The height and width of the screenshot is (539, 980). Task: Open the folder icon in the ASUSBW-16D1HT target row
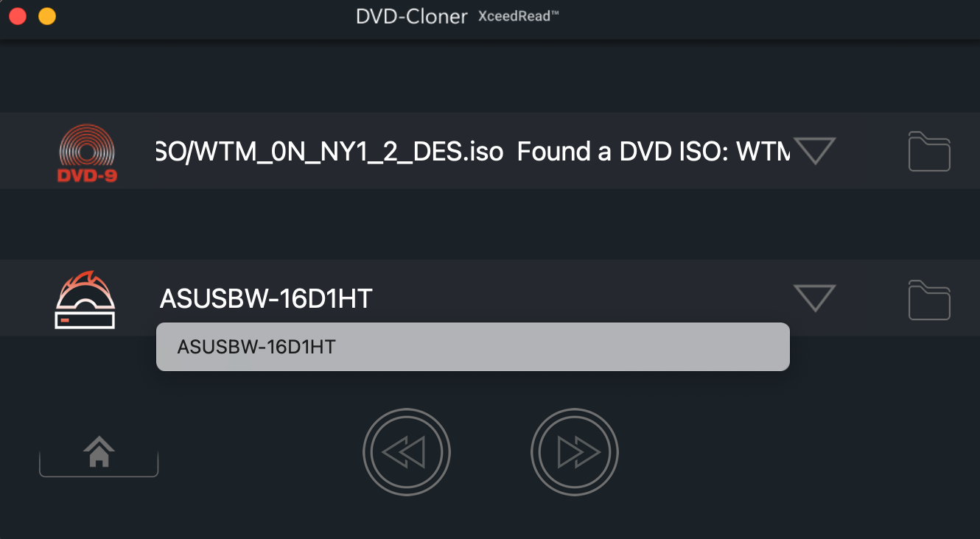click(929, 300)
